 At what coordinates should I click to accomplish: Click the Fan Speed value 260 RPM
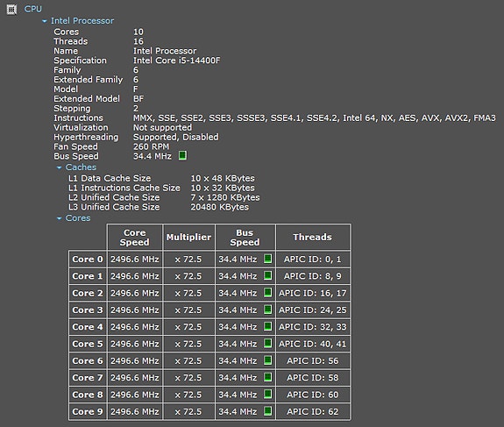[151, 146]
